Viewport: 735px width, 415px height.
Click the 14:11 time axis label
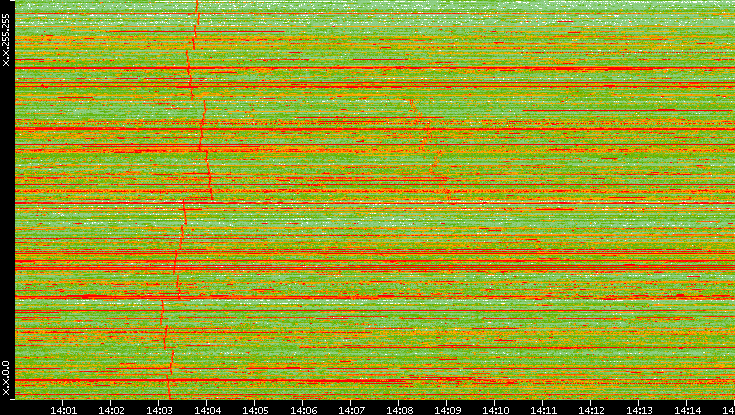pyautogui.click(x=543, y=410)
